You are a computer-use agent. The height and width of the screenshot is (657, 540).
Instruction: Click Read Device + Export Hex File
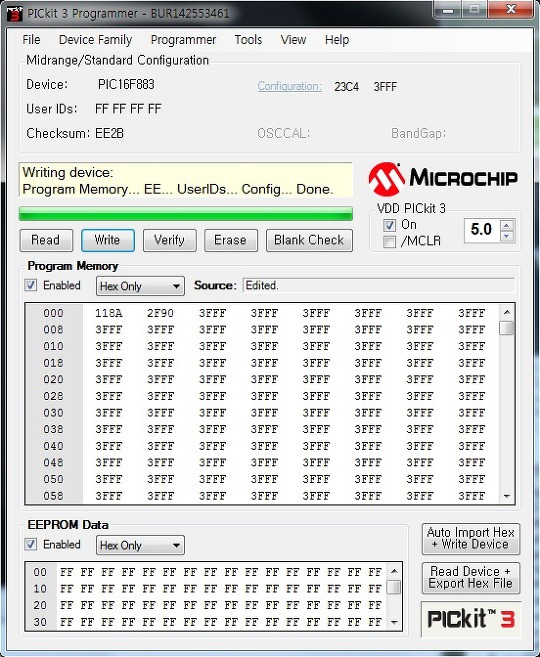click(x=471, y=578)
